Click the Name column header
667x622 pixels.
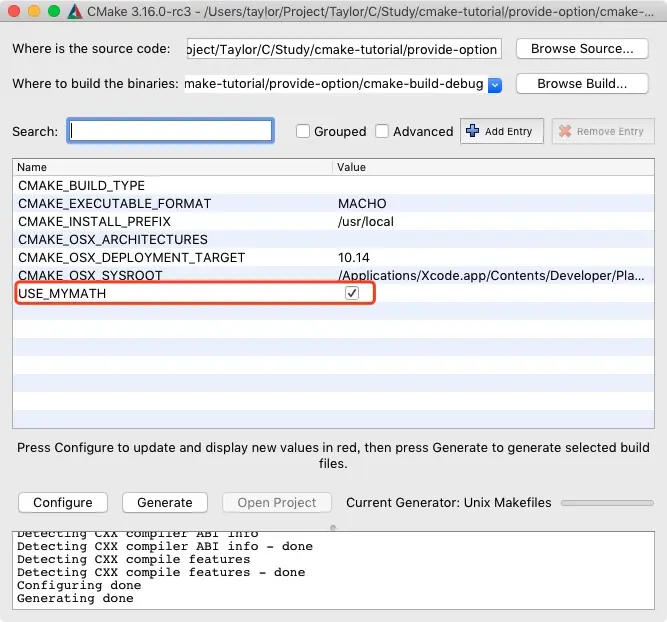172,167
